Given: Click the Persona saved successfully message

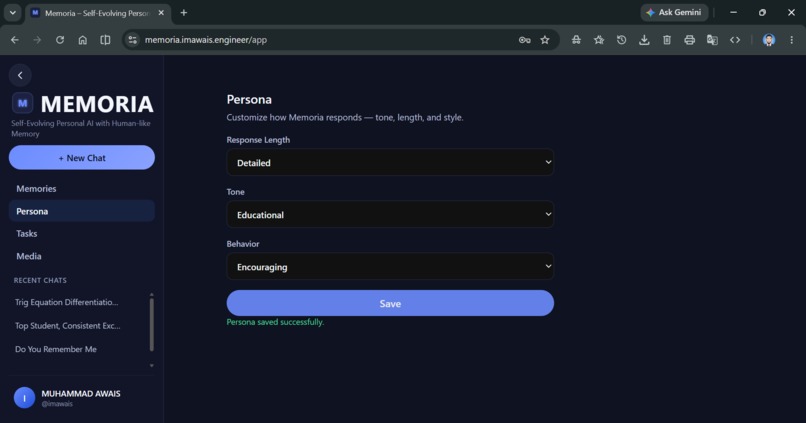Looking at the screenshot, I should [275, 322].
